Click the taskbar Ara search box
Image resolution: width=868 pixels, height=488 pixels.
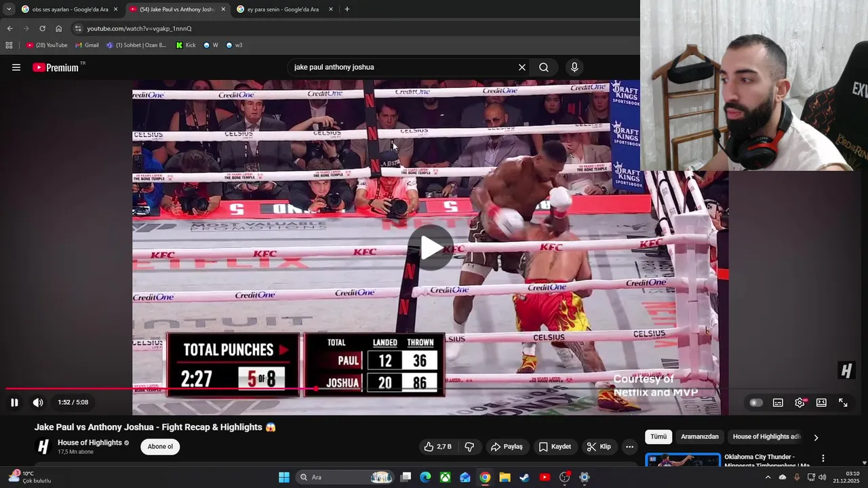(345, 477)
